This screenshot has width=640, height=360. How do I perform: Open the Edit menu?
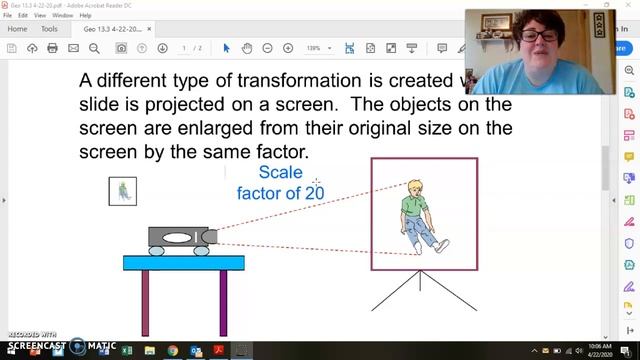[x=23, y=15]
